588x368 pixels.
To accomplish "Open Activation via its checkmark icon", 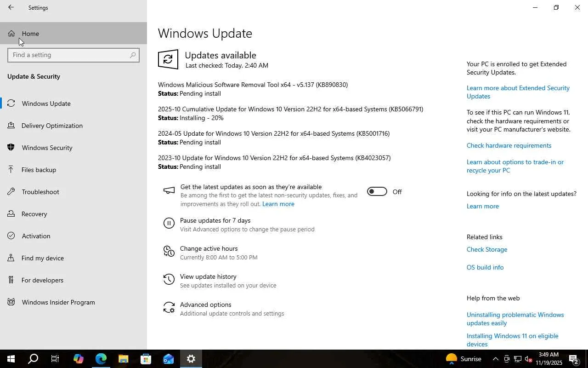I will pos(11,236).
